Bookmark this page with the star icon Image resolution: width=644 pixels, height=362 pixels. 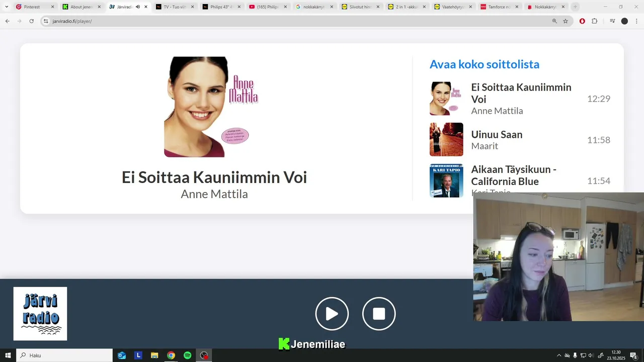click(x=566, y=21)
